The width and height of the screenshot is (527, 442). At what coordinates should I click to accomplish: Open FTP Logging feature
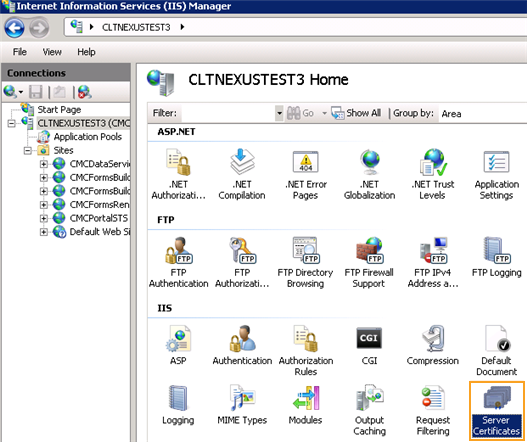[x=496, y=258]
